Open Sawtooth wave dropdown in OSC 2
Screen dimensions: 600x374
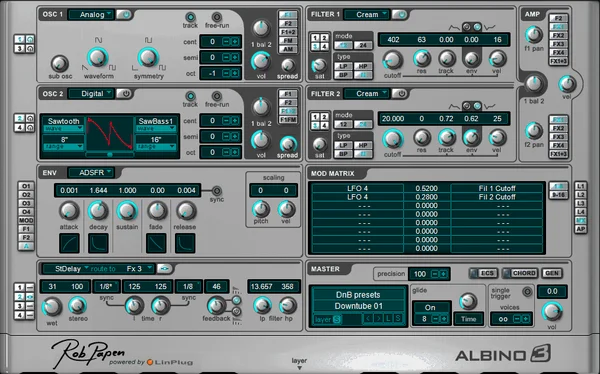(63, 128)
